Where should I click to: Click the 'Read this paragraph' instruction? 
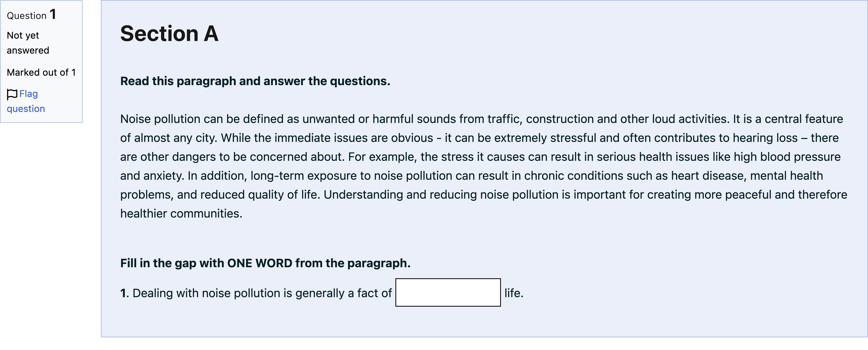(255, 81)
